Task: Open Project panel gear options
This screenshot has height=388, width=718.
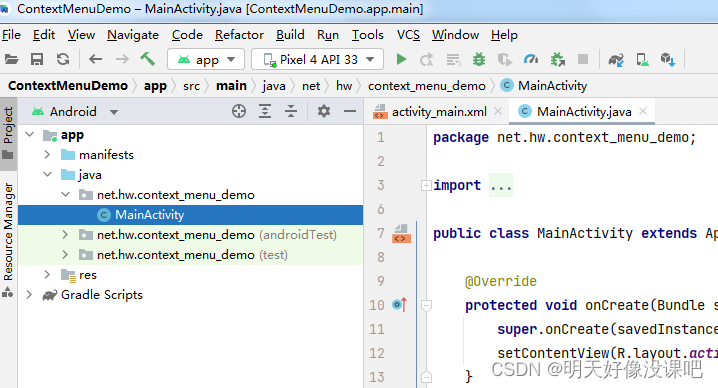Action: click(x=324, y=111)
